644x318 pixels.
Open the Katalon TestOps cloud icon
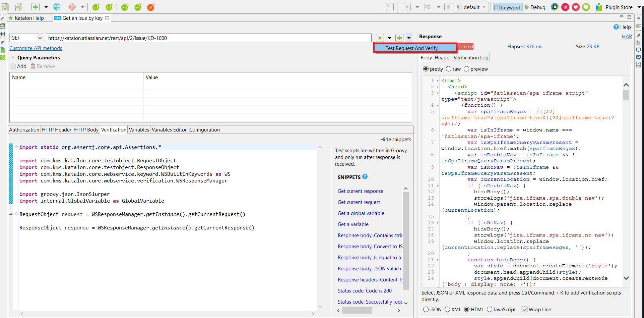(57, 7)
